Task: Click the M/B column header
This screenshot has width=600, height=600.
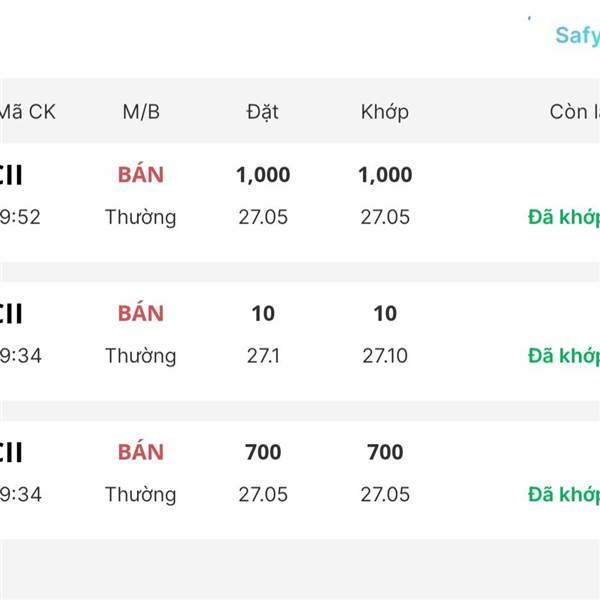Action: click(x=141, y=112)
